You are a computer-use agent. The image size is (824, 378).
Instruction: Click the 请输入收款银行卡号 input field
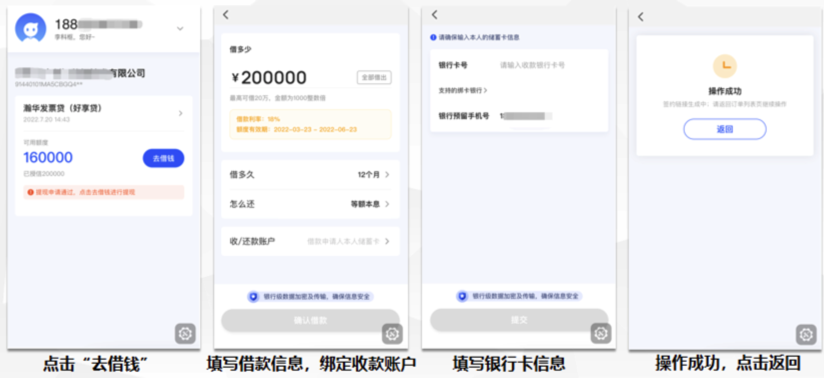coord(532,65)
